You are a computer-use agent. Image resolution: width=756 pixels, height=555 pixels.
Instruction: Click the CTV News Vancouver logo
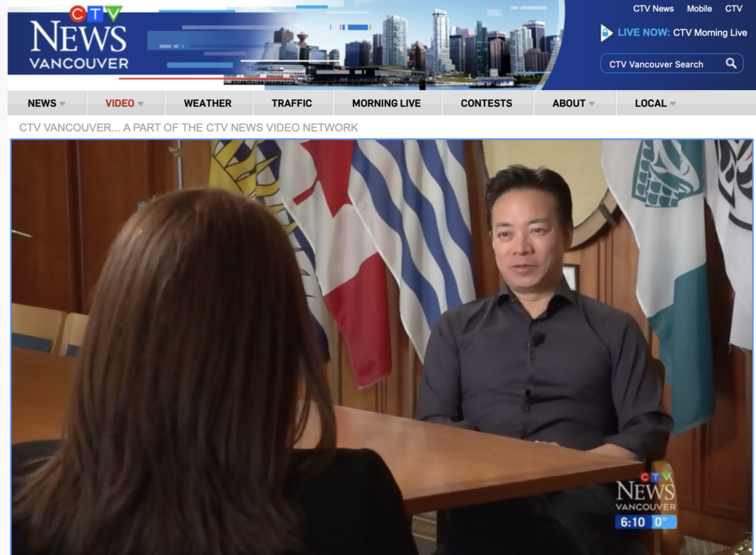(x=79, y=38)
